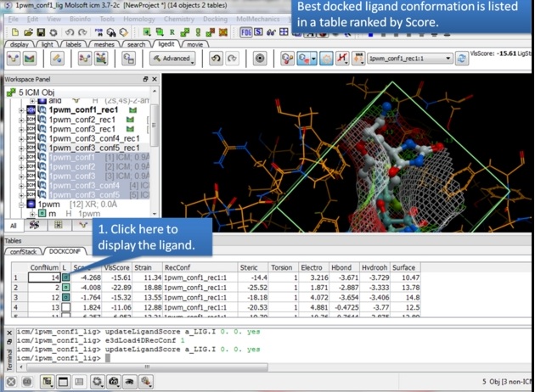Click the All tab in Workspace Panel
The image size is (535, 392).
point(14,226)
